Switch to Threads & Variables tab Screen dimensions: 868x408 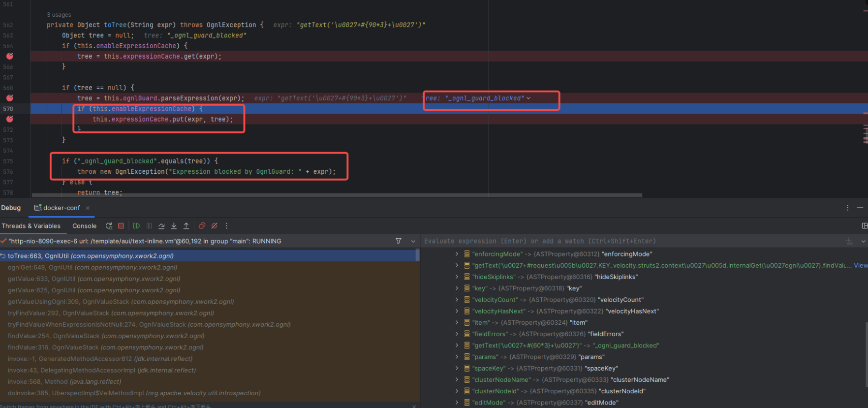(31, 226)
